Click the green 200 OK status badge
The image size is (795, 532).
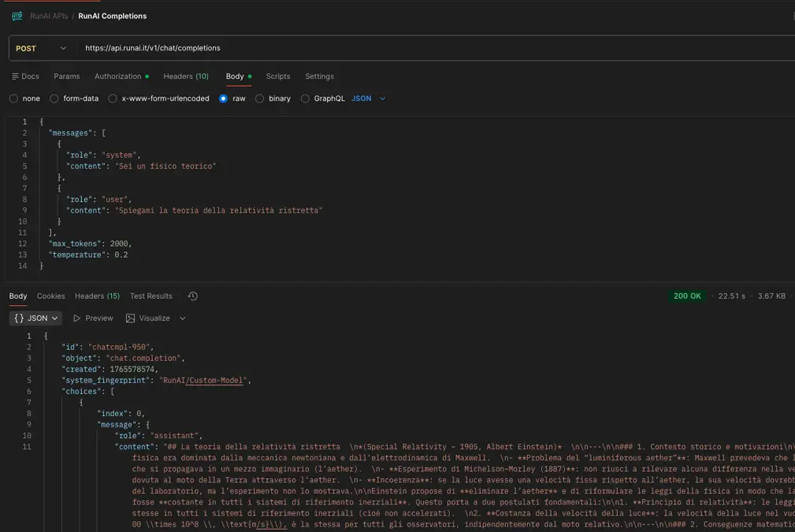point(686,296)
